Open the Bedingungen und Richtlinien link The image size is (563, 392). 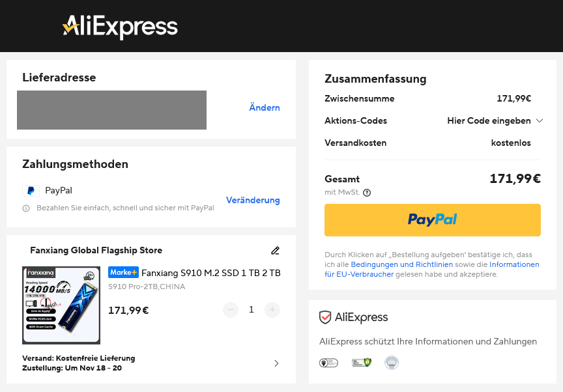[399, 264]
